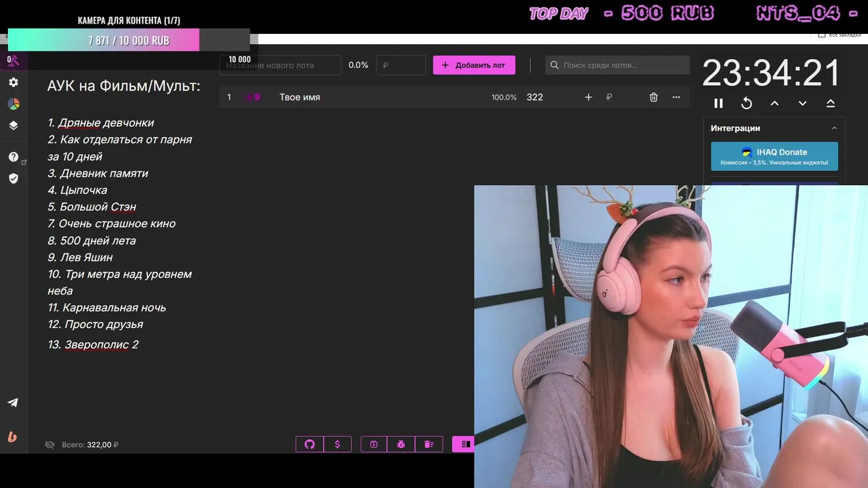Screen dimensions: 868x488
Task: Click rule text 4. Цыпочка
Action: [x=77, y=190]
